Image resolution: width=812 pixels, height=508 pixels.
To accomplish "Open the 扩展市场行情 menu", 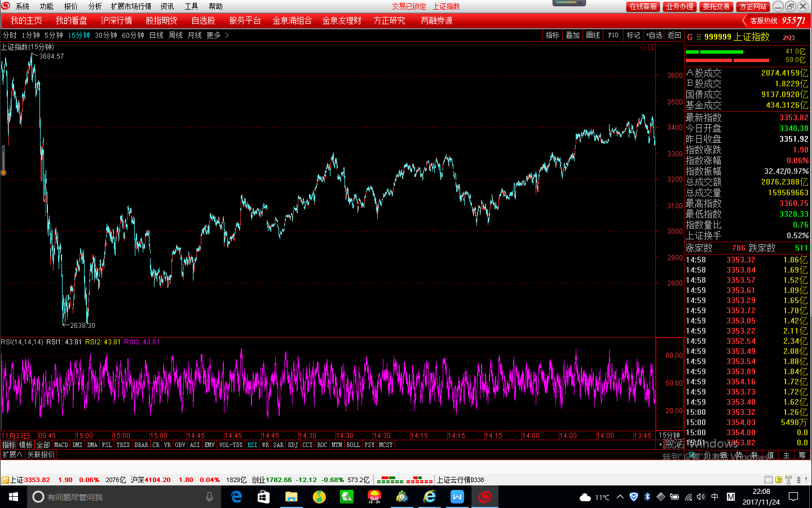I will click(x=131, y=7).
